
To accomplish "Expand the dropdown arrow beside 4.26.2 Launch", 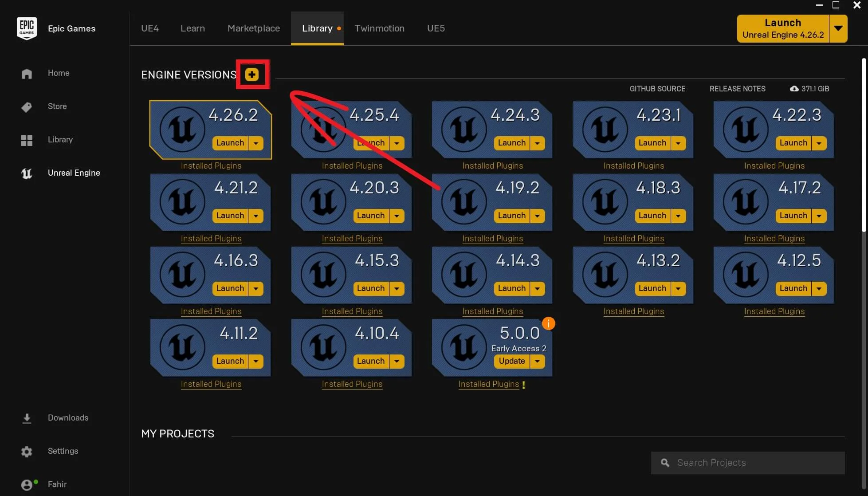I will [256, 143].
